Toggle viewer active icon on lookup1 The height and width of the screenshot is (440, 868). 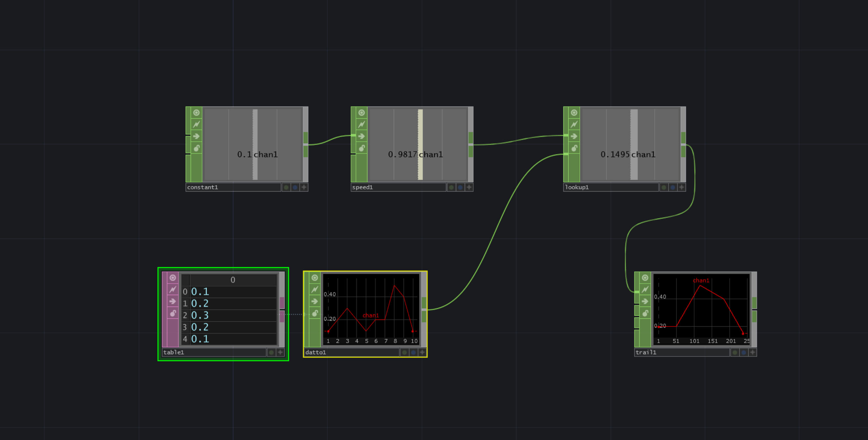(574, 112)
